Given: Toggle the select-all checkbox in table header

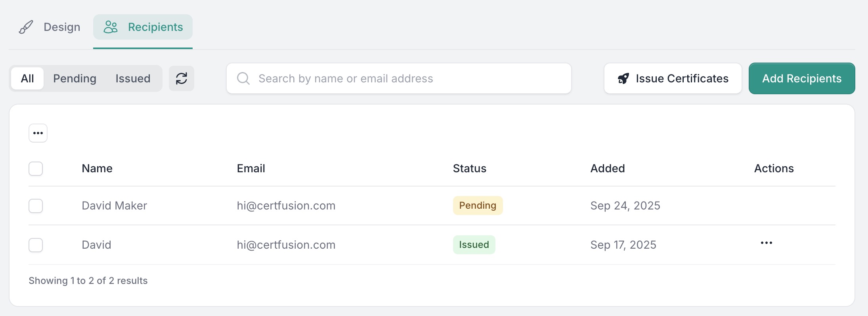Looking at the screenshot, I should tap(36, 169).
